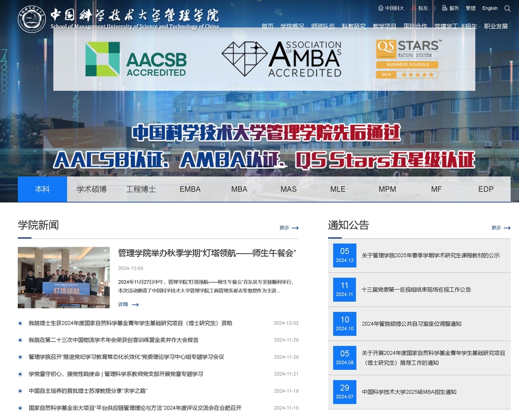Open the 党建学工 nav menu

pos(446,26)
